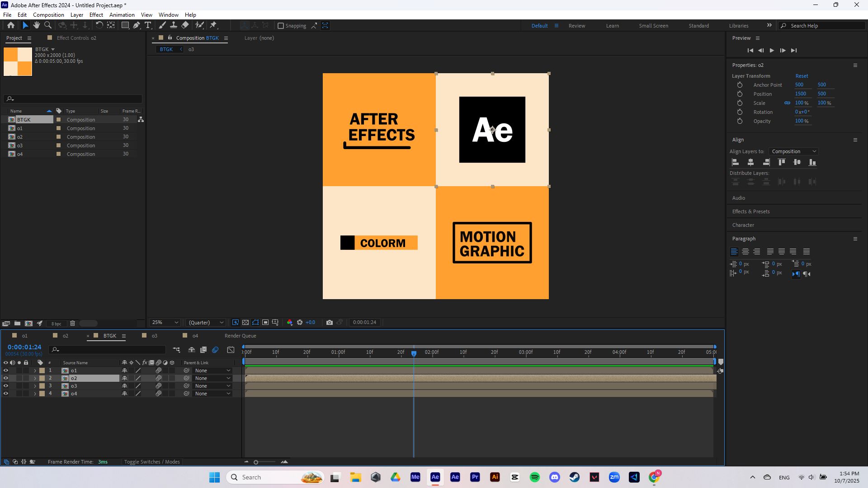The height and width of the screenshot is (488, 868).
Task: Adjust exposure value +0.0
Action: pyautogui.click(x=310, y=323)
